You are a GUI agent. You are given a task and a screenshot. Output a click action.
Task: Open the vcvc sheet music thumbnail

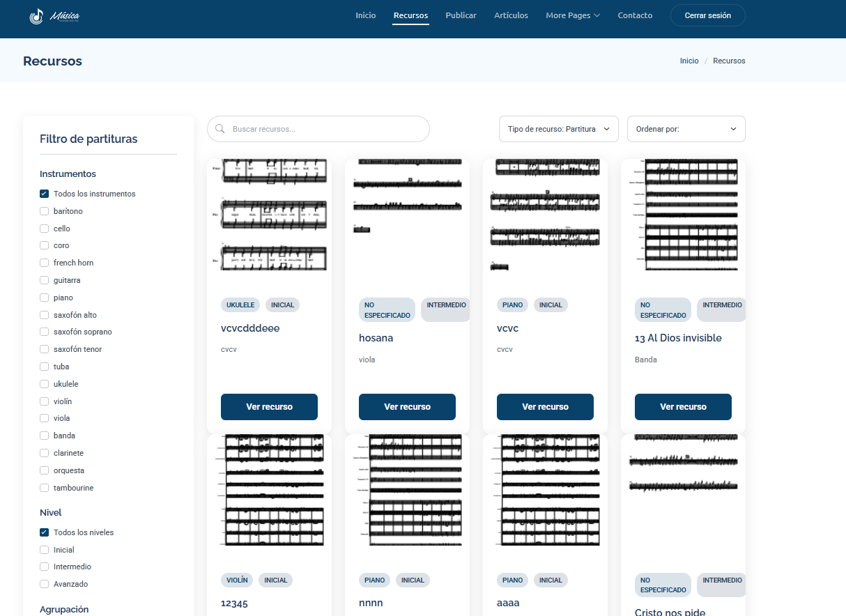tap(545, 215)
